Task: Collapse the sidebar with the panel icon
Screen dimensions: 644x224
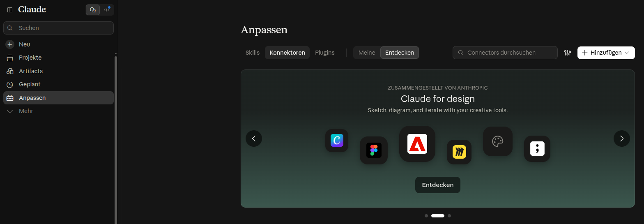Action: [x=10, y=10]
